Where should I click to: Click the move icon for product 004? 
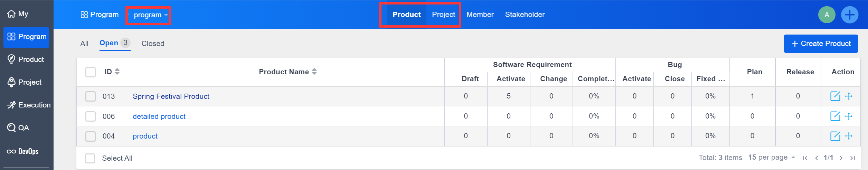(x=849, y=136)
